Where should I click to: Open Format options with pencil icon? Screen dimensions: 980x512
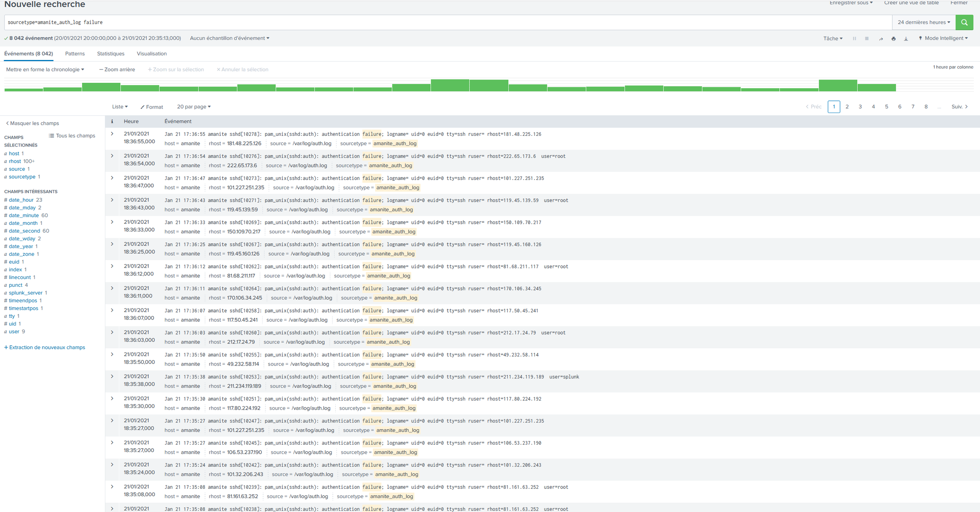pyautogui.click(x=151, y=107)
